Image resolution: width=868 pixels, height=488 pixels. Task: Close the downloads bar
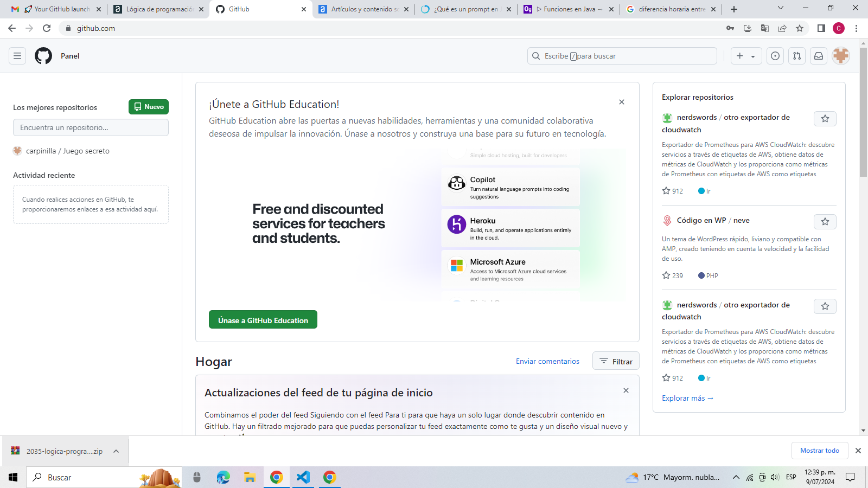pyautogui.click(x=858, y=451)
